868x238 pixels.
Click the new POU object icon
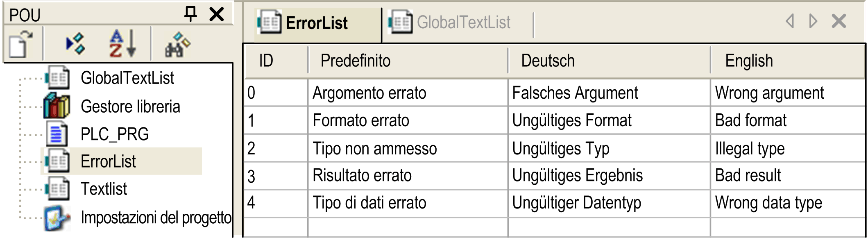20,44
